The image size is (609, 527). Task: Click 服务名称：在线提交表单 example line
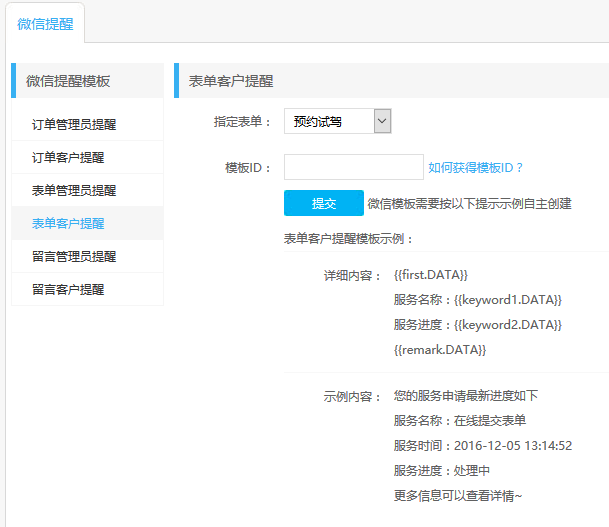coord(460,421)
